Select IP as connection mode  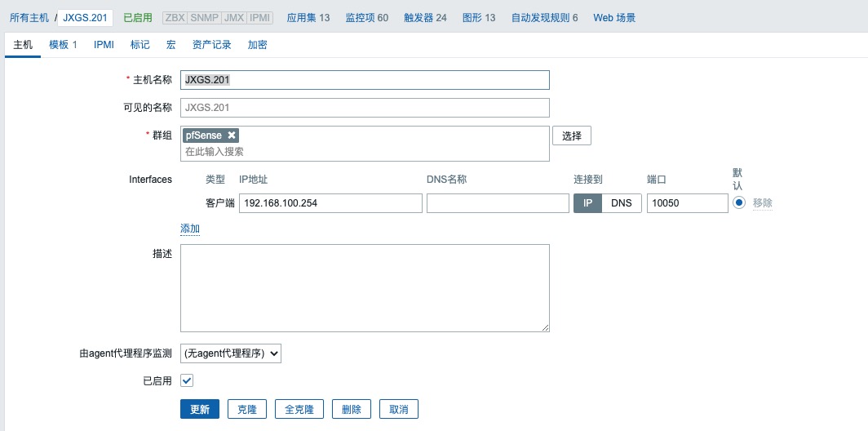(587, 203)
